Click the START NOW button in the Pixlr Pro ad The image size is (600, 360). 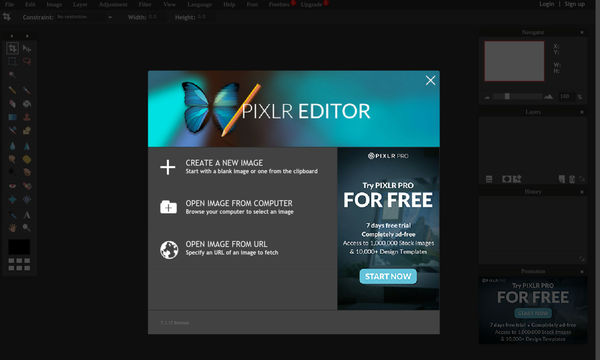[x=388, y=276]
